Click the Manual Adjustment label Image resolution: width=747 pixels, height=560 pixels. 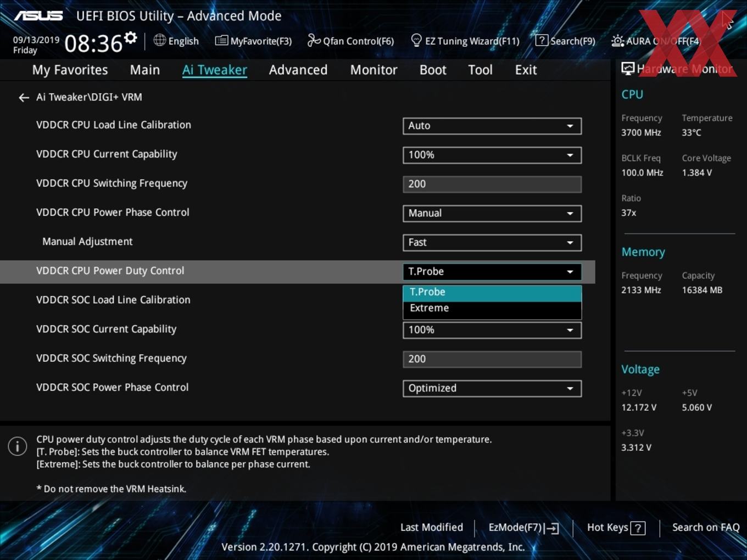tap(87, 242)
